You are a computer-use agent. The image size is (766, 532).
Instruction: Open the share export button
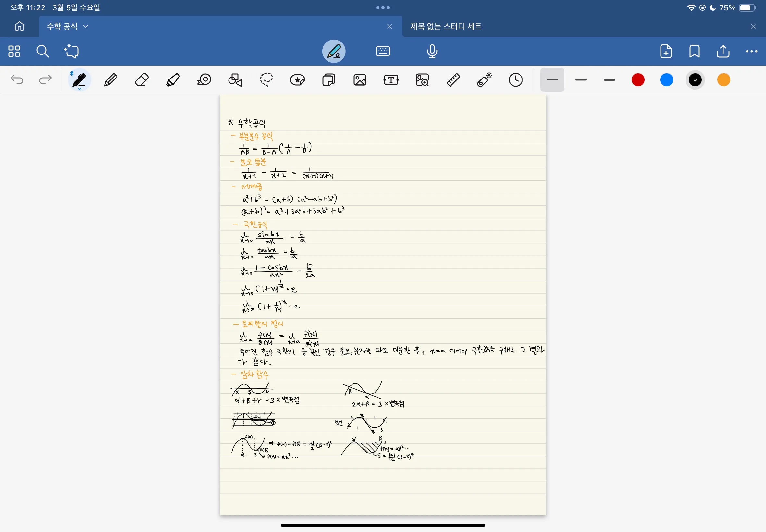point(723,51)
